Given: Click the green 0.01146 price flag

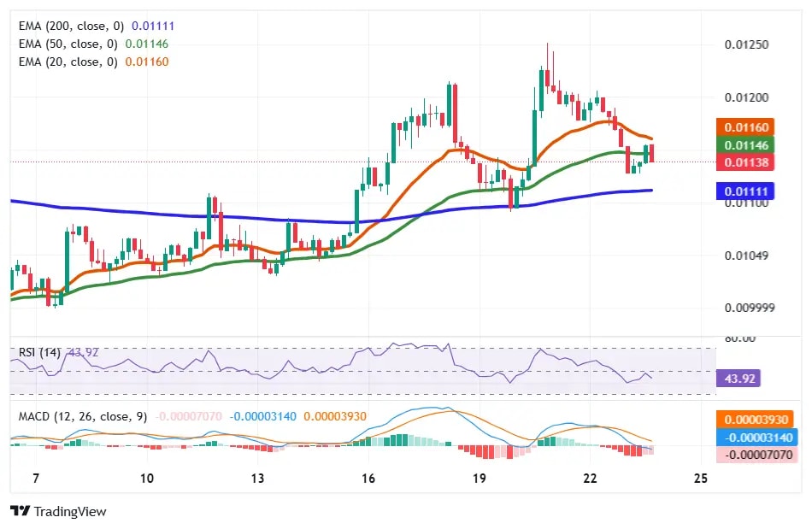Looking at the screenshot, I should tap(744, 144).
